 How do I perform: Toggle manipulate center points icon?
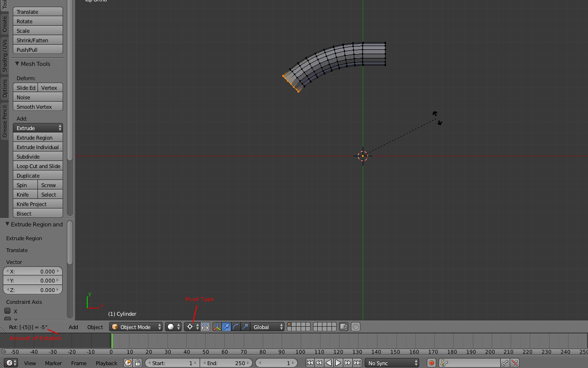(205, 327)
